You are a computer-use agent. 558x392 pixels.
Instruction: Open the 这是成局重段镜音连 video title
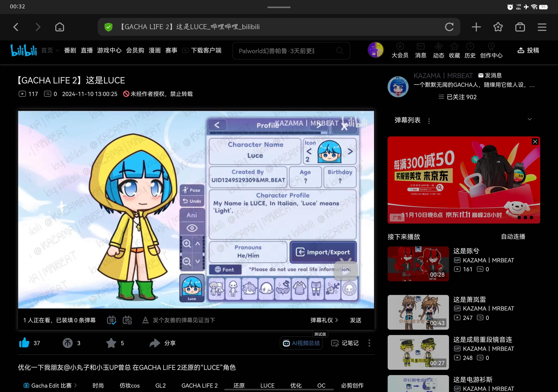click(x=483, y=340)
